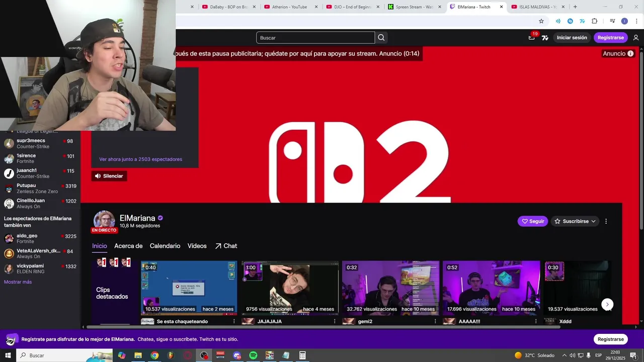Open a new Chrome tab with the plus
This screenshot has height=362, width=644.
point(575,7)
